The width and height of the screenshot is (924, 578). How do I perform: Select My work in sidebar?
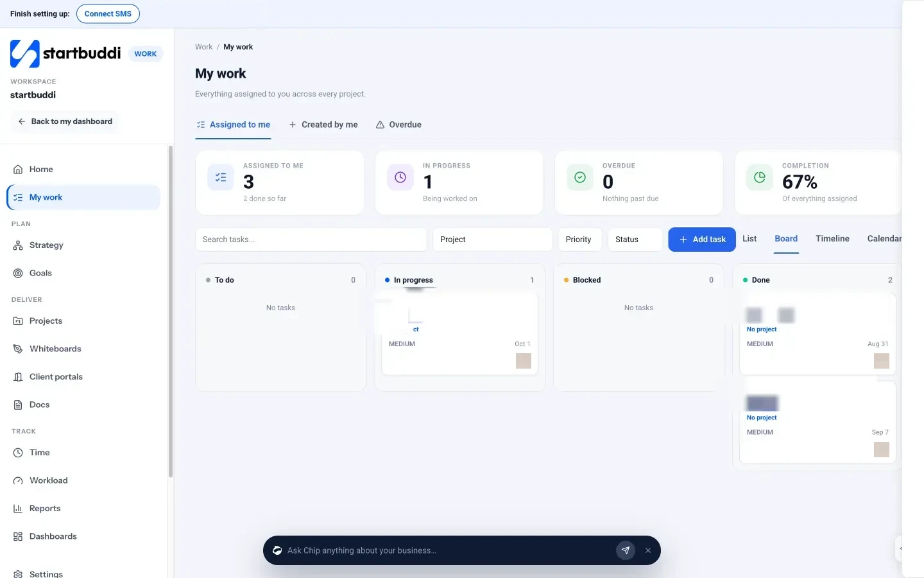click(83, 197)
